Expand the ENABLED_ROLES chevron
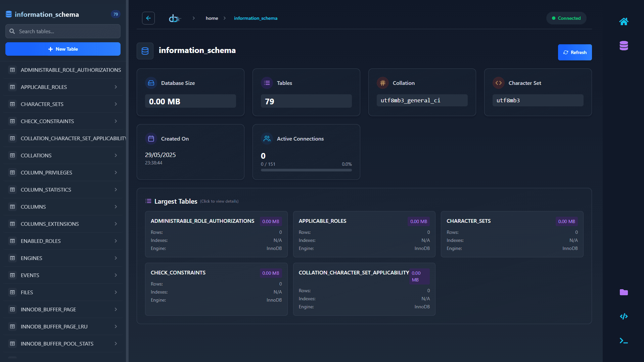Viewport: 644px width, 362px height. click(116, 241)
